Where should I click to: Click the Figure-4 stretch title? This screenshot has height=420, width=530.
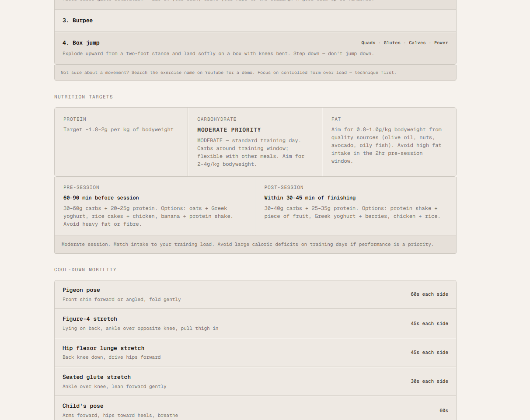(x=90, y=319)
